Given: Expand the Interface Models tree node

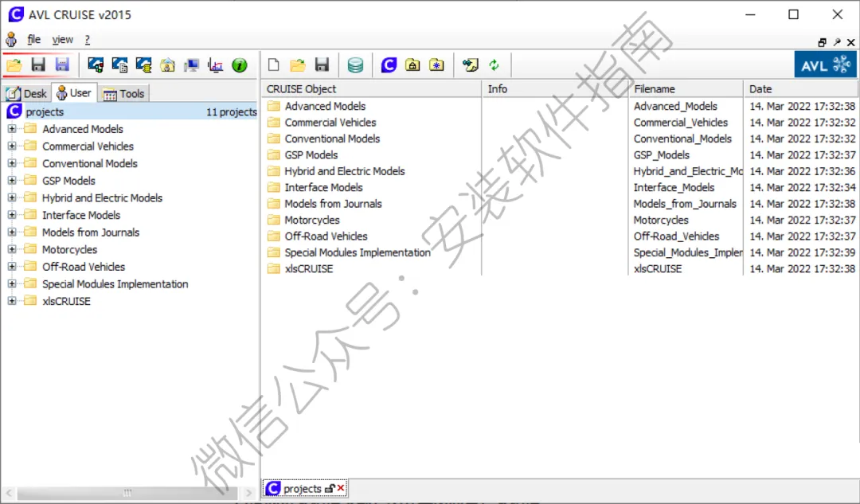Looking at the screenshot, I should pos(11,215).
